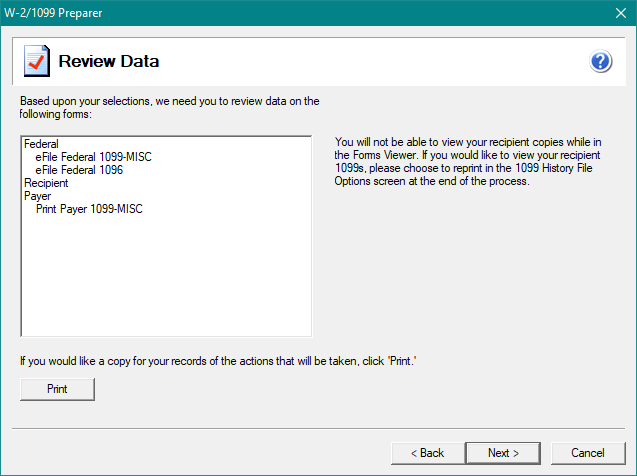This screenshot has height=476, width=637.
Task: Click blank area of the white header banner
Action: pos(380,62)
